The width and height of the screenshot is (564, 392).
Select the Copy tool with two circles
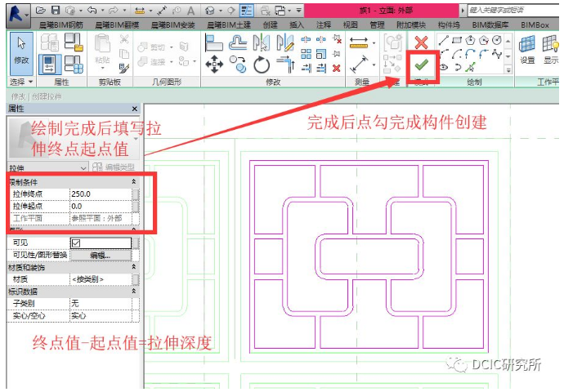coord(238,64)
